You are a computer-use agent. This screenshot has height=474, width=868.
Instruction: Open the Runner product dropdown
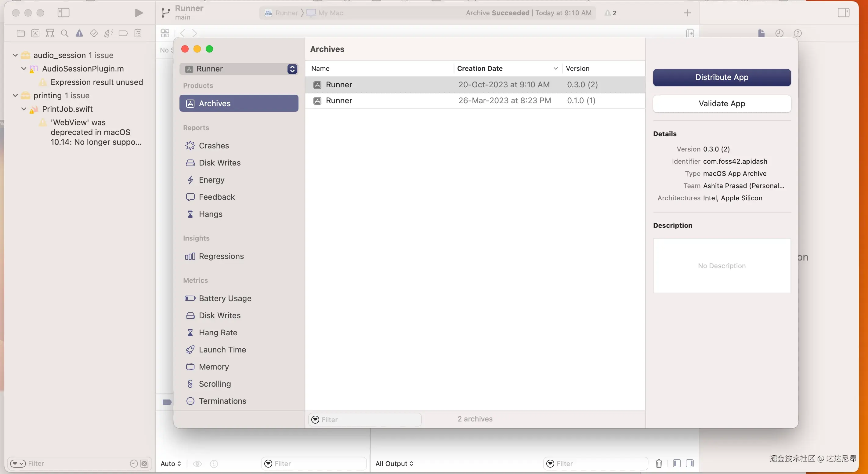pos(239,69)
